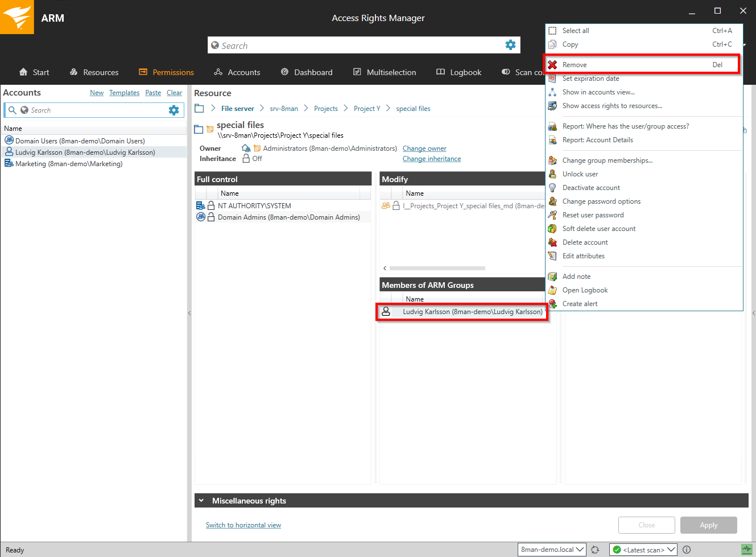Click the gear icon in main search bar
The image size is (756, 557).
click(510, 45)
